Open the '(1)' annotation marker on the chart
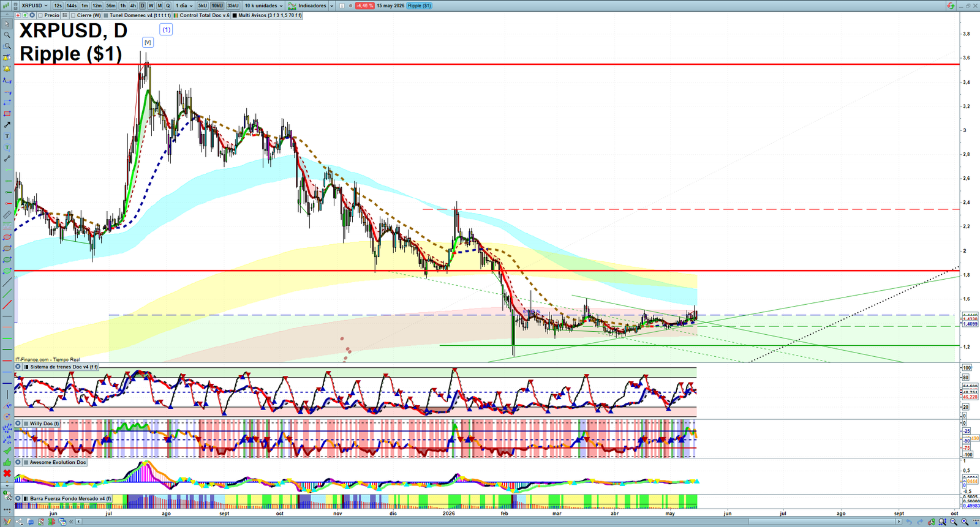 coord(166,29)
